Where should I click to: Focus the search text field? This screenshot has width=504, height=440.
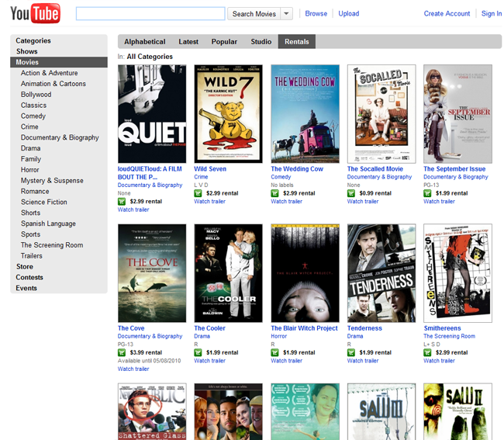150,14
